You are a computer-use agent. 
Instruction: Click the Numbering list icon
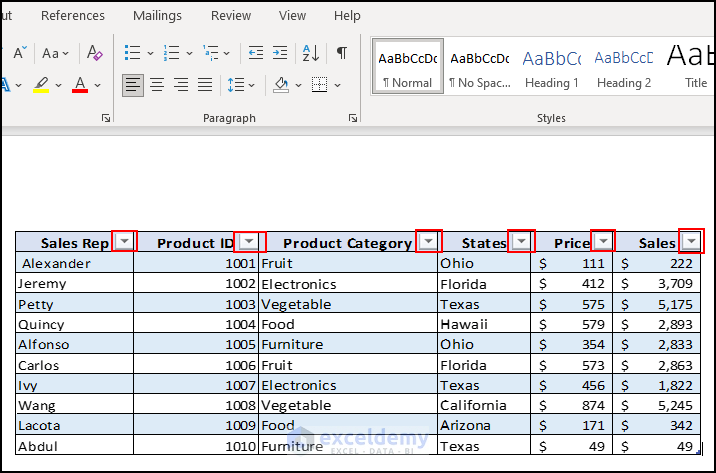coord(172,53)
